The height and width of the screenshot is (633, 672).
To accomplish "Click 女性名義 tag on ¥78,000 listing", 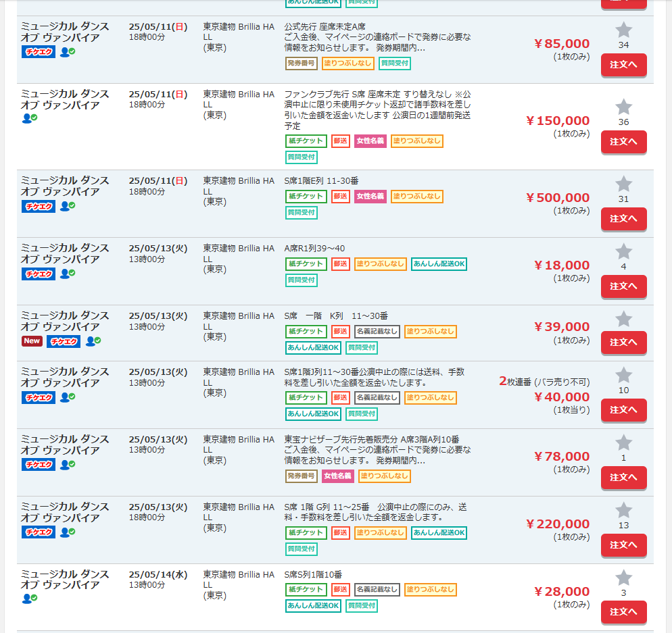I will click(338, 476).
